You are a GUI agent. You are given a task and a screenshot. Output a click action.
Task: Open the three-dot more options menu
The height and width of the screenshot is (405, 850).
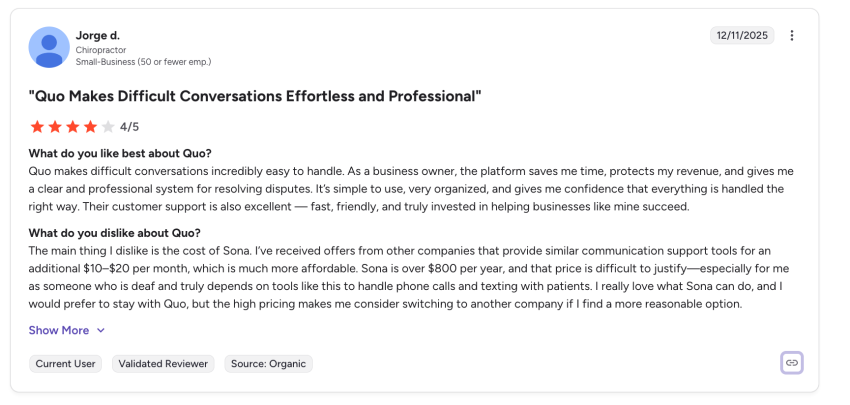(792, 36)
